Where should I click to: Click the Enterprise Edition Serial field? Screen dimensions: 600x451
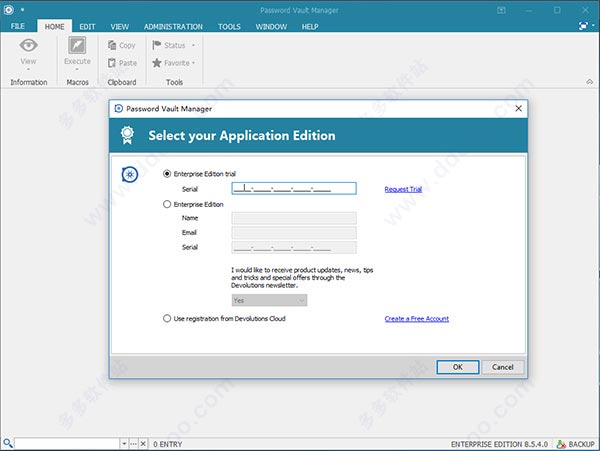pos(294,247)
